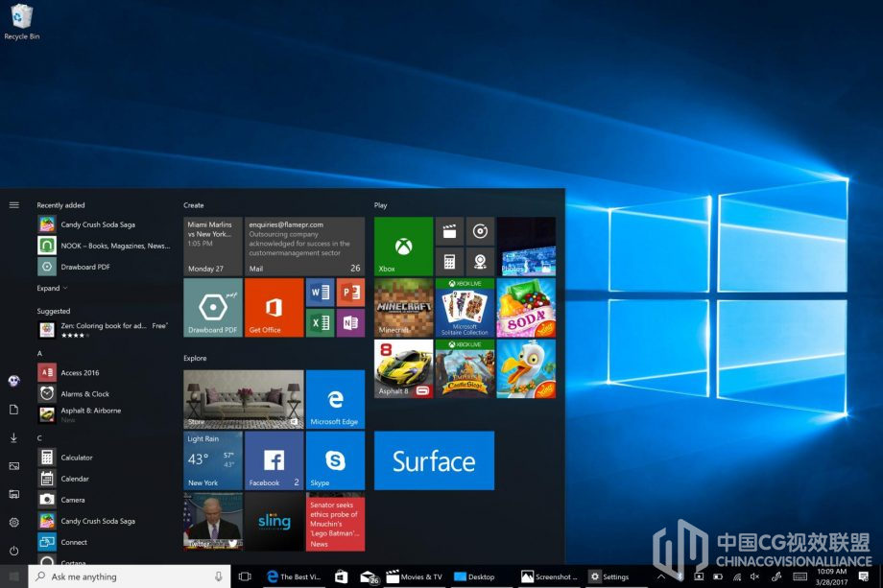
Task: Open Mail icon on taskbar
Action: 369,577
